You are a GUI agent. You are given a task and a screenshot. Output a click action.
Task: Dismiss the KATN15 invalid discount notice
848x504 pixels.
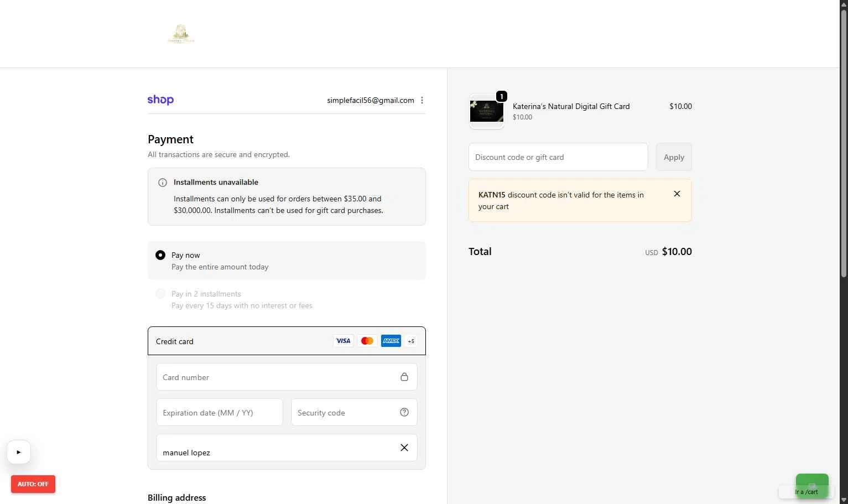(677, 194)
